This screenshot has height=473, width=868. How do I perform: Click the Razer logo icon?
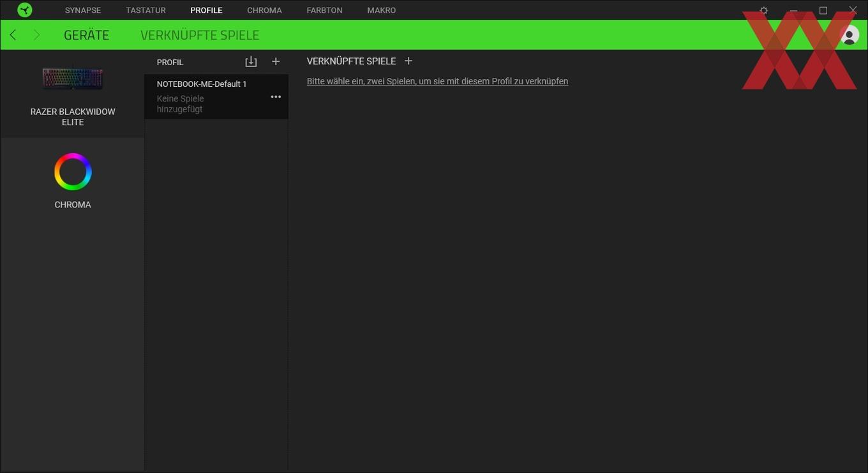[25, 10]
